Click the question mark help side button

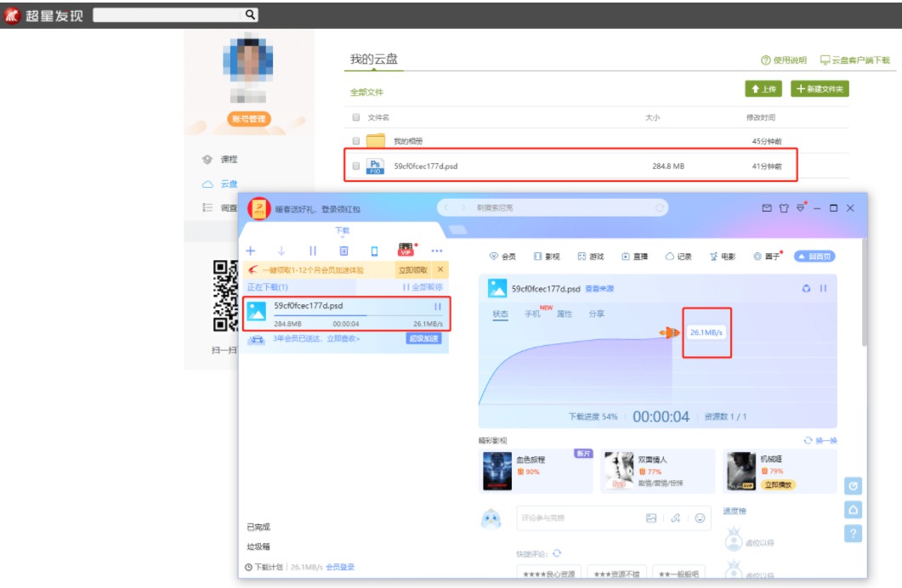tap(853, 534)
